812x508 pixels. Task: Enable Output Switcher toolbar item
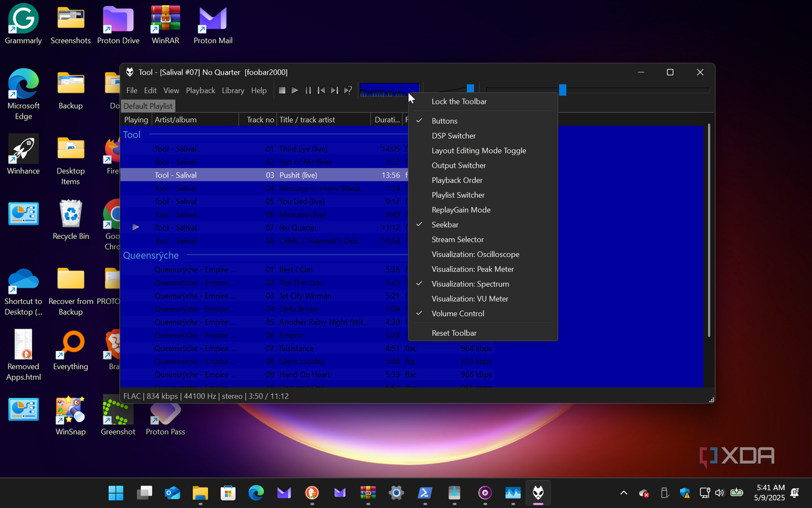(x=483, y=166)
